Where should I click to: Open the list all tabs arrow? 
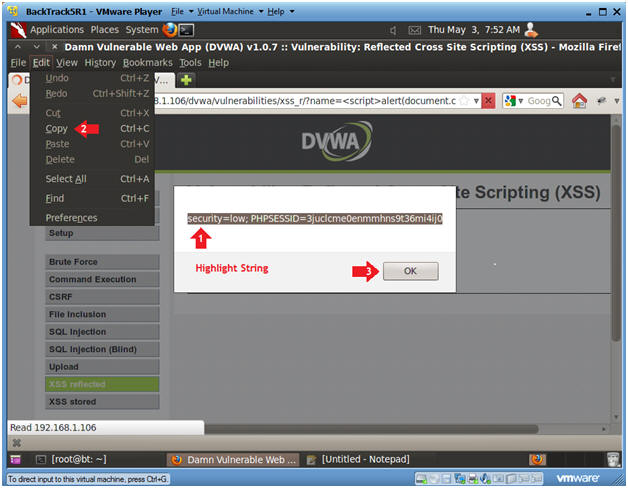613,80
